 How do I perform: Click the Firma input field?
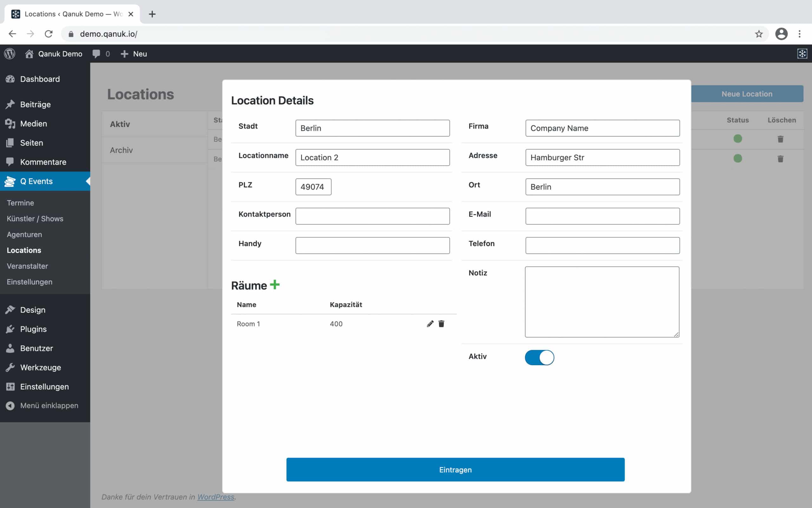click(603, 128)
